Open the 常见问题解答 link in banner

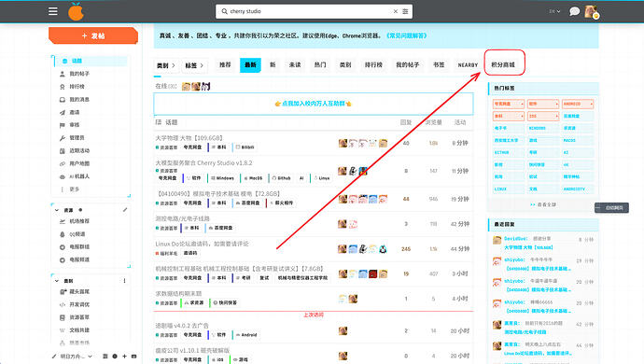(x=407, y=35)
